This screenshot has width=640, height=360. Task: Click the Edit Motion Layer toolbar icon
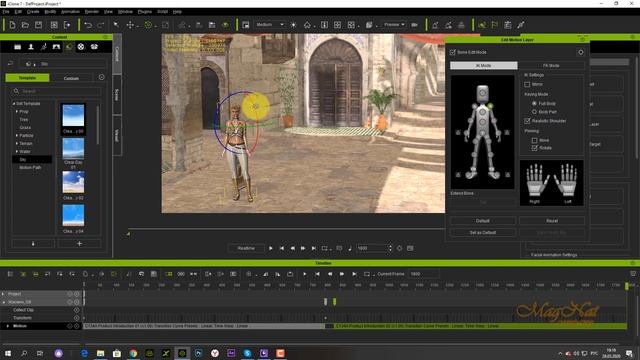pyautogui.click(x=482, y=25)
